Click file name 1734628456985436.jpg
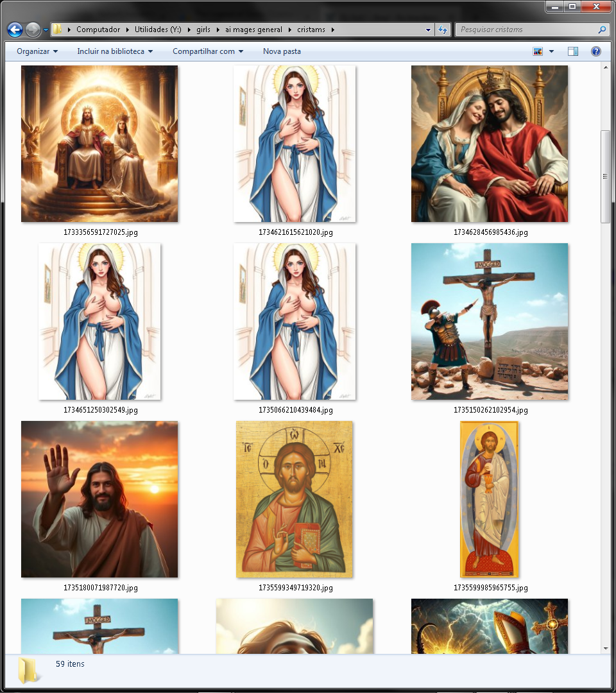Screen dimensions: 616x693 tap(490, 232)
